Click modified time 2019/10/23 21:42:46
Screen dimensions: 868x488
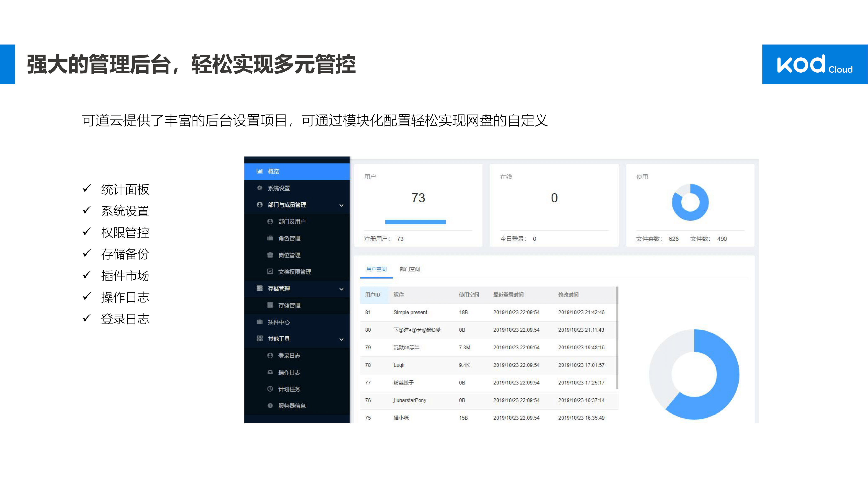point(581,313)
